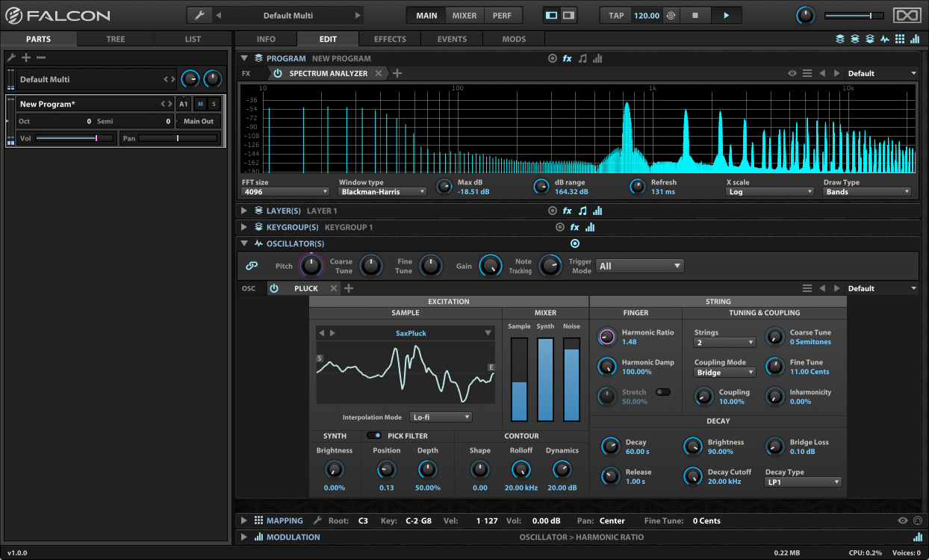929x560 pixels.
Task: Expand the Layer(s) section
Action: (244, 211)
